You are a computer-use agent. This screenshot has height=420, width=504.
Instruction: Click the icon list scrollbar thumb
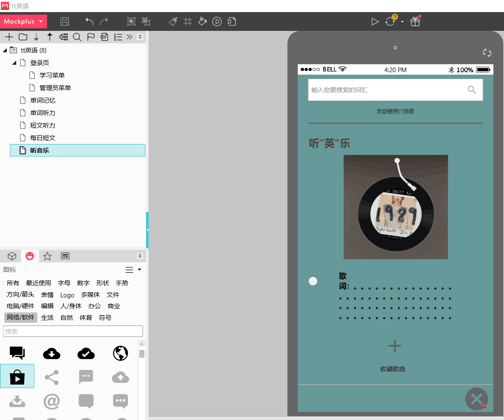click(x=142, y=354)
